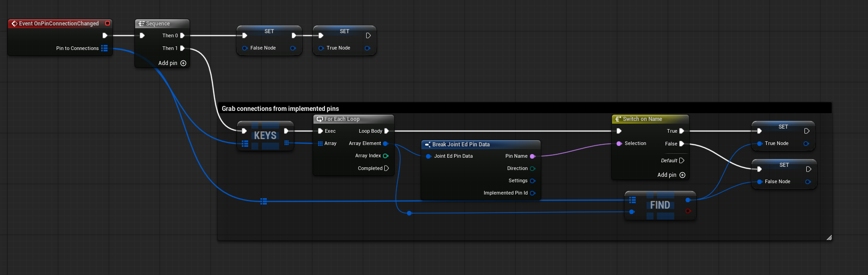Viewport: 868px width, 275px height.
Task: Click the Loop Body execution pin
Action: tap(387, 131)
